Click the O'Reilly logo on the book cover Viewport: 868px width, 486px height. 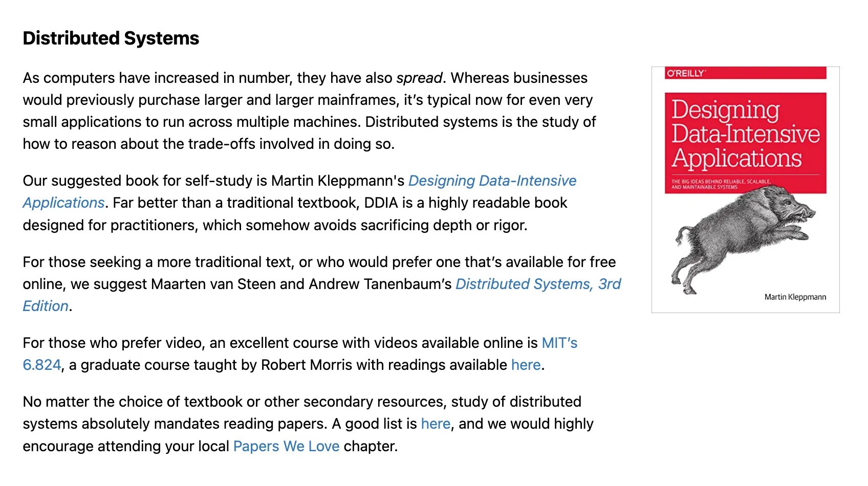(686, 74)
